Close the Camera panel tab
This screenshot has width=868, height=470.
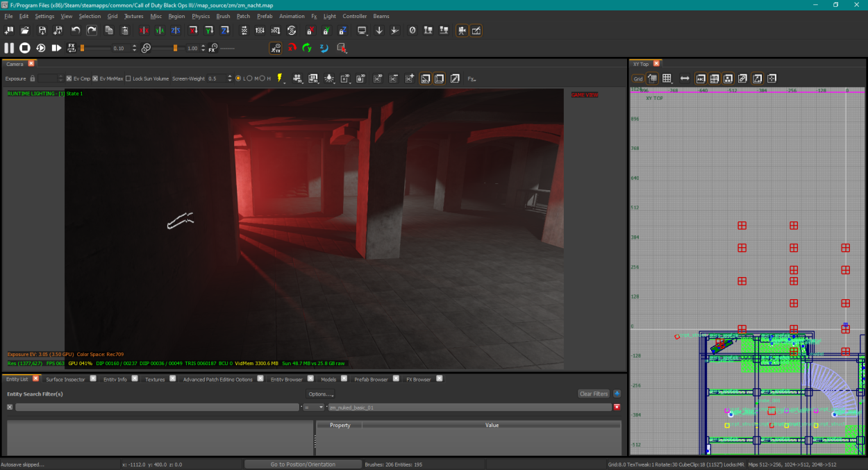point(31,64)
